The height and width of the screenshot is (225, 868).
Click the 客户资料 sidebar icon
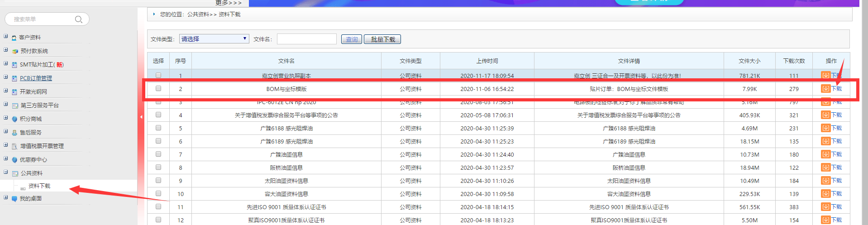[14, 38]
